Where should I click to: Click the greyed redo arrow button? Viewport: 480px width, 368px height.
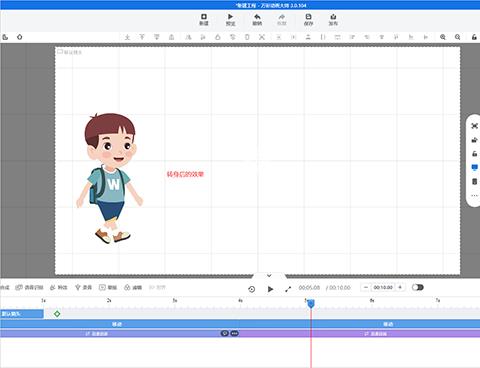282,20
